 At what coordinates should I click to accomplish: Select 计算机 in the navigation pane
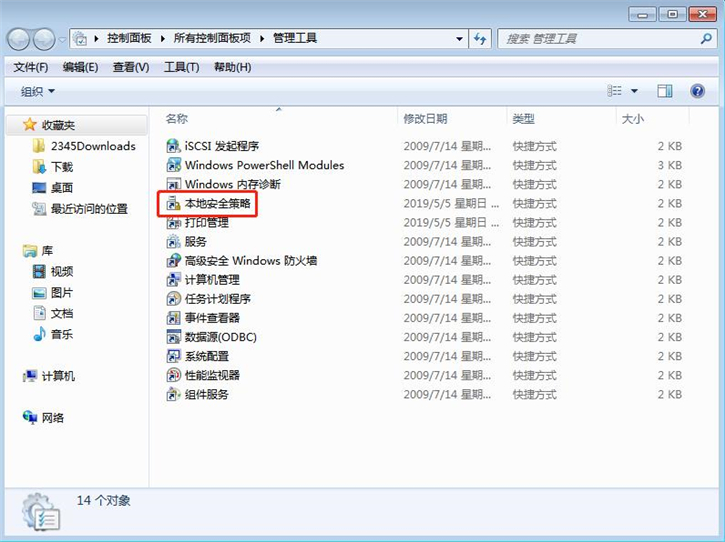tap(58, 376)
